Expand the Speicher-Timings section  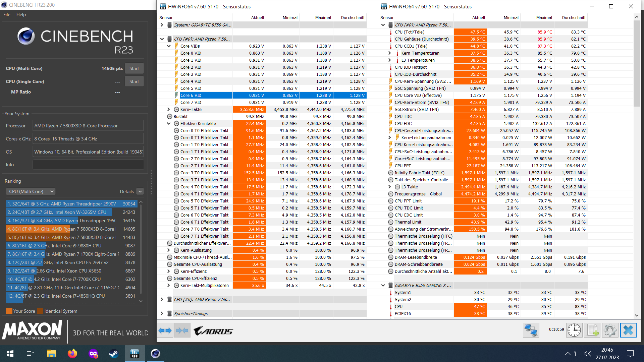[x=162, y=313]
